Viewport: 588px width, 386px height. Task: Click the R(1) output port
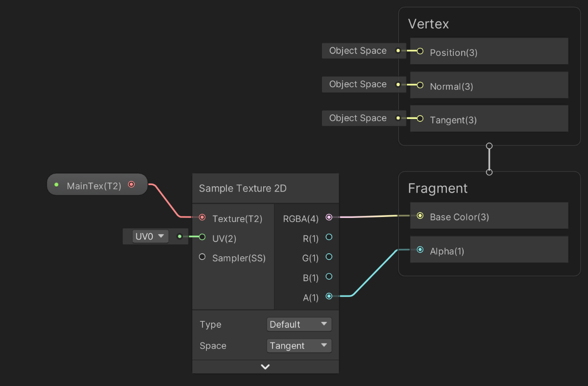pos(329,238)
